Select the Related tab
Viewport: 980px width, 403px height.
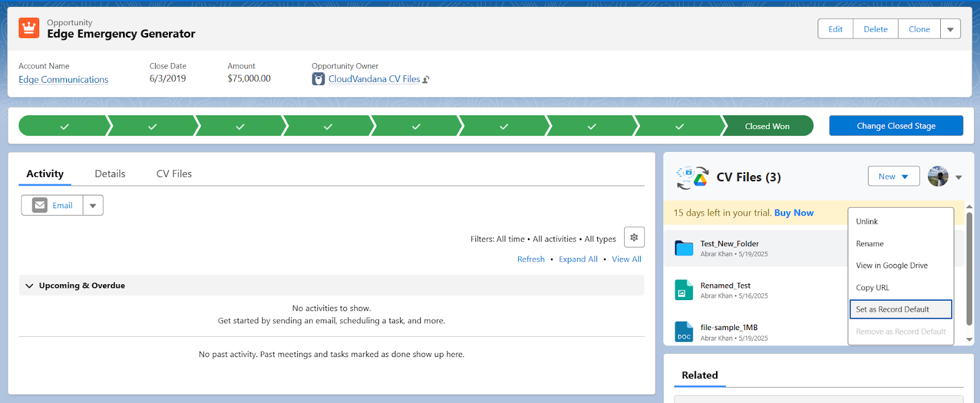699,375
